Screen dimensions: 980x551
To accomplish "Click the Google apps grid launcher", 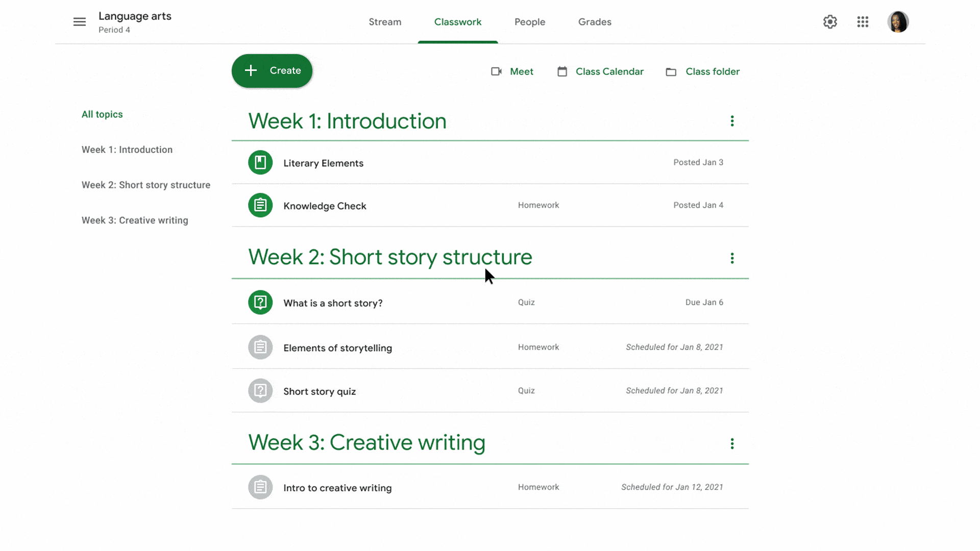I will pos(863,21).
